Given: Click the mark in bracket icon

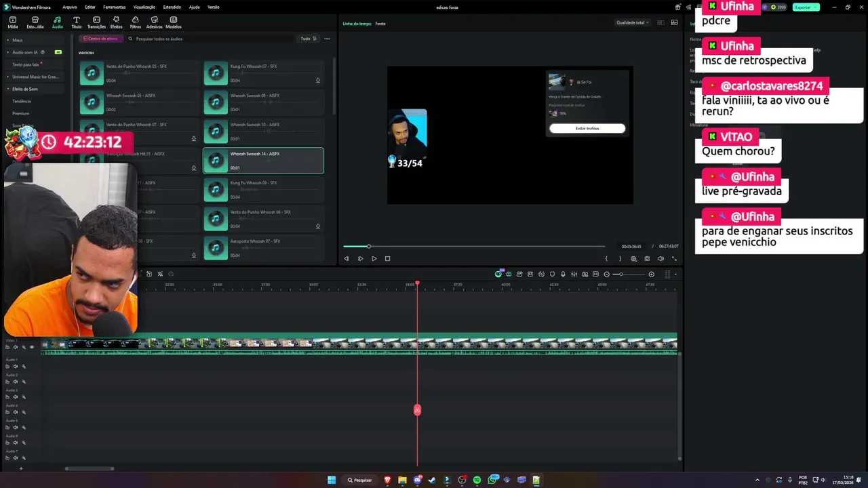Looking at the screenshot, I should pyautogui.click(x=606, y=258).
